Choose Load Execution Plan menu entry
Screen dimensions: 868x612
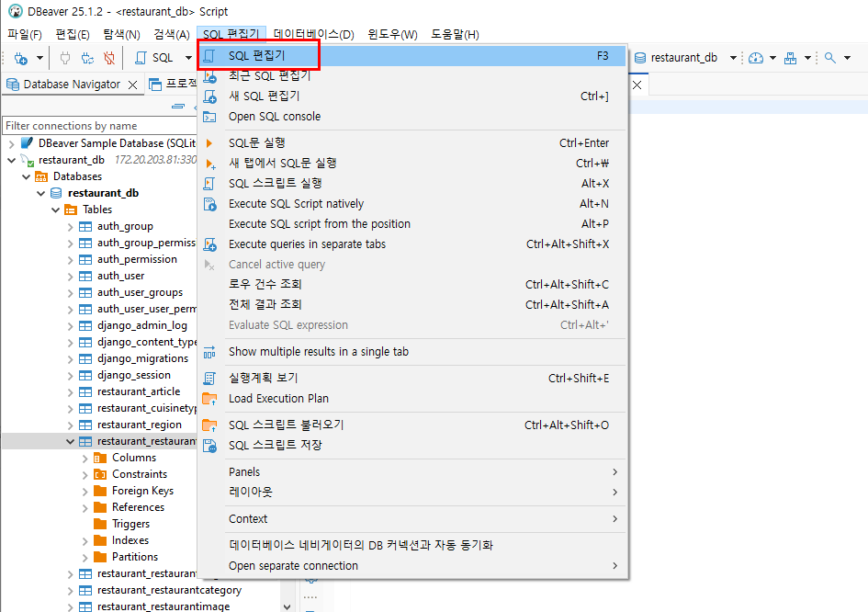pos(413,398)
